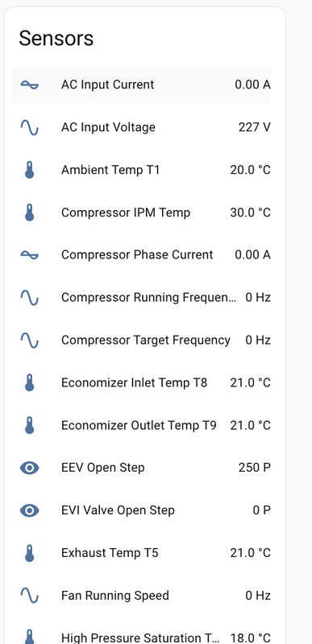Click the eye icon beside EVI Valve Open Step
Screen dimensions: 312x644
(x=30, y=510)
